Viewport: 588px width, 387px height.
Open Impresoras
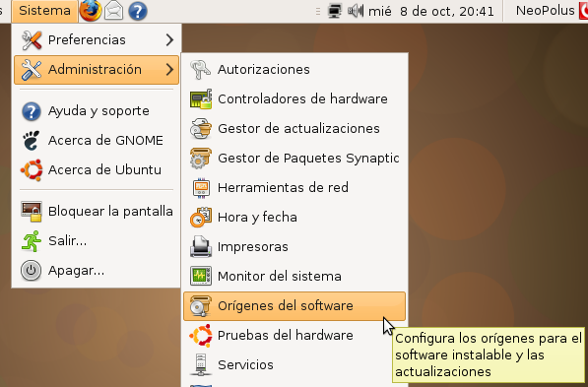click(x=294, y=247)
